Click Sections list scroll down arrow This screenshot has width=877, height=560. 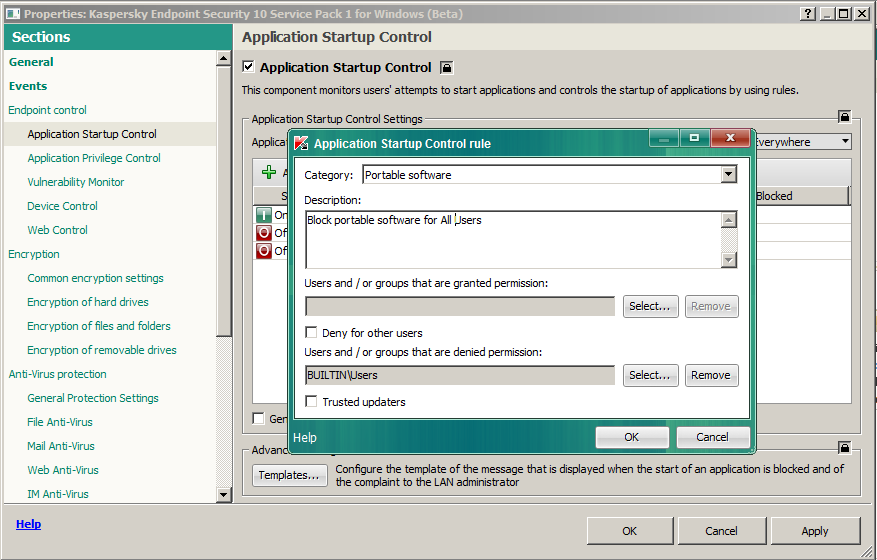tap(224, 495)
